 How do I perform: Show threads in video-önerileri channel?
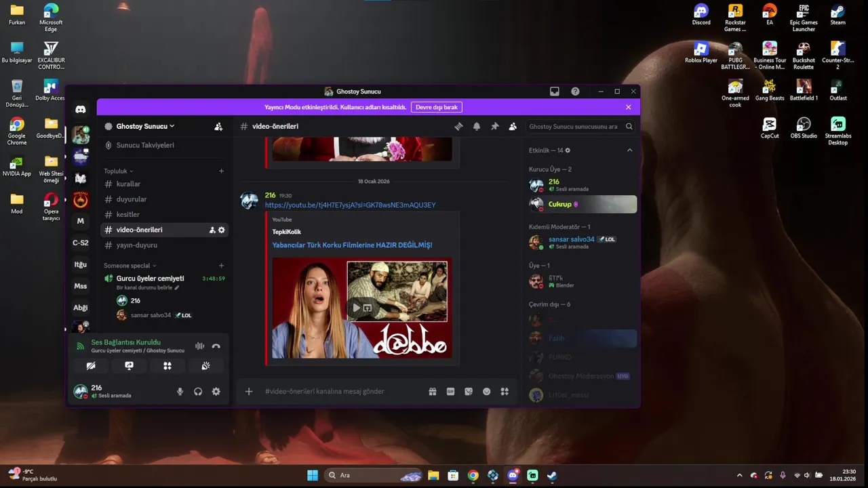[x=458, y=127]
